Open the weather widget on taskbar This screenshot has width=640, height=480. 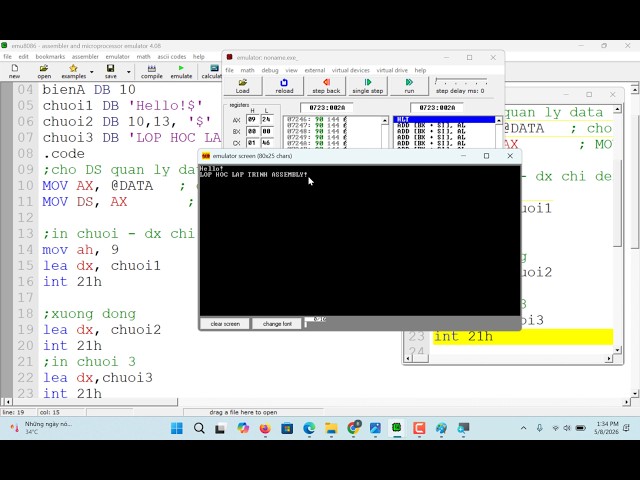[41, 428]
